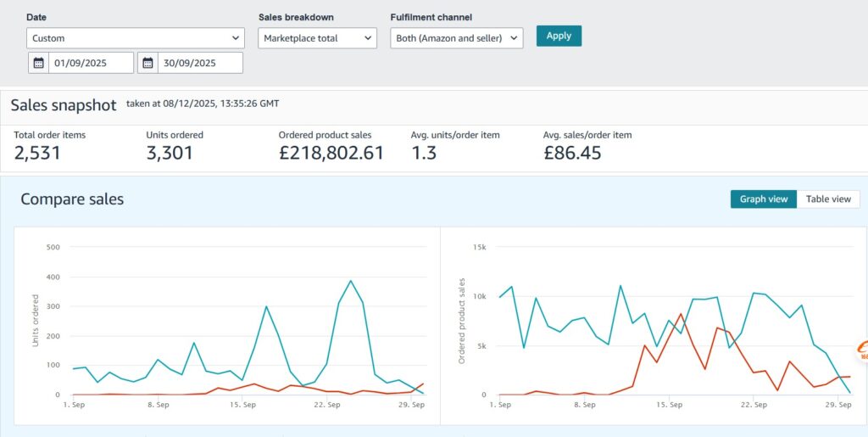
Task: Open the start date calendar picker icon
Action: 38,63
